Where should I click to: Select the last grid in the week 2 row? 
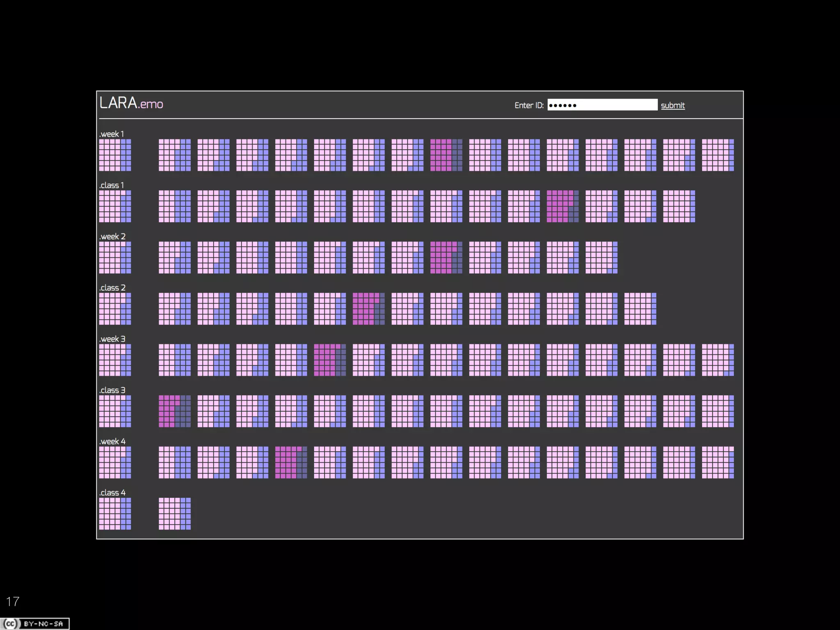point(601,258)
